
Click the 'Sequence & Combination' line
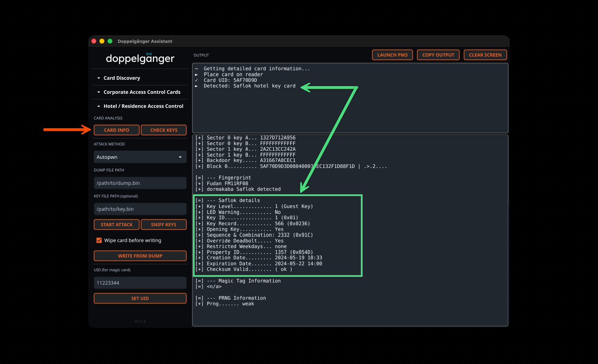tap(254, 235)
